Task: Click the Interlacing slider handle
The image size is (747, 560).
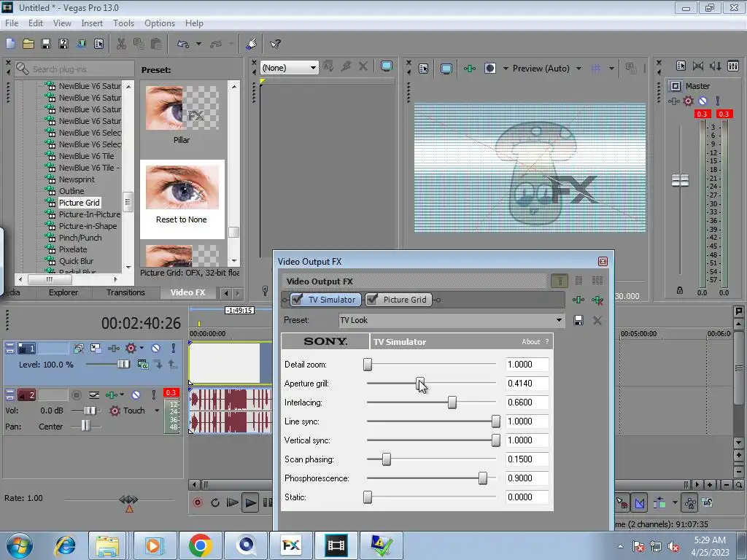Action: pyautogui.click(x=452, y=402)
